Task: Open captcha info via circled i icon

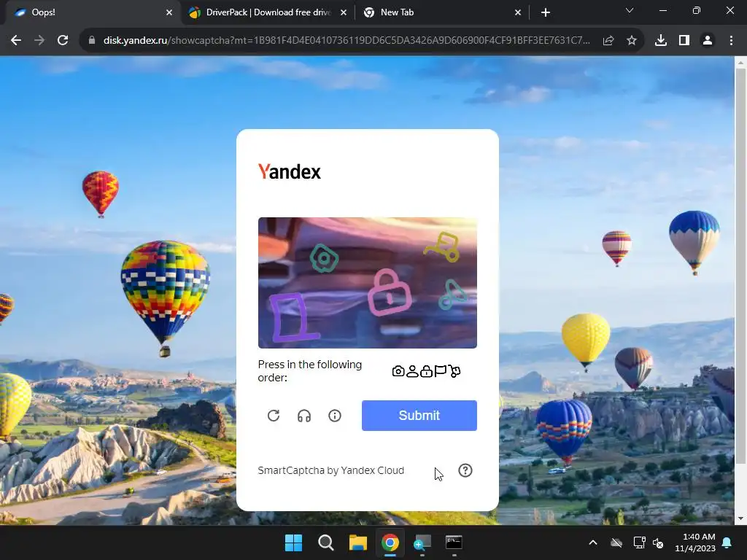Action: (x=335, y=416)
